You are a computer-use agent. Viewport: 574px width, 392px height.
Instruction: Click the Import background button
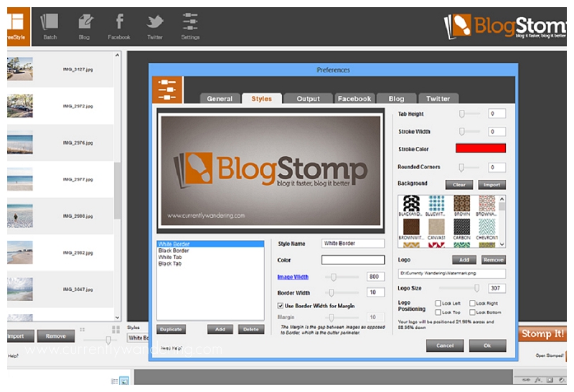[x=491, y=185]
